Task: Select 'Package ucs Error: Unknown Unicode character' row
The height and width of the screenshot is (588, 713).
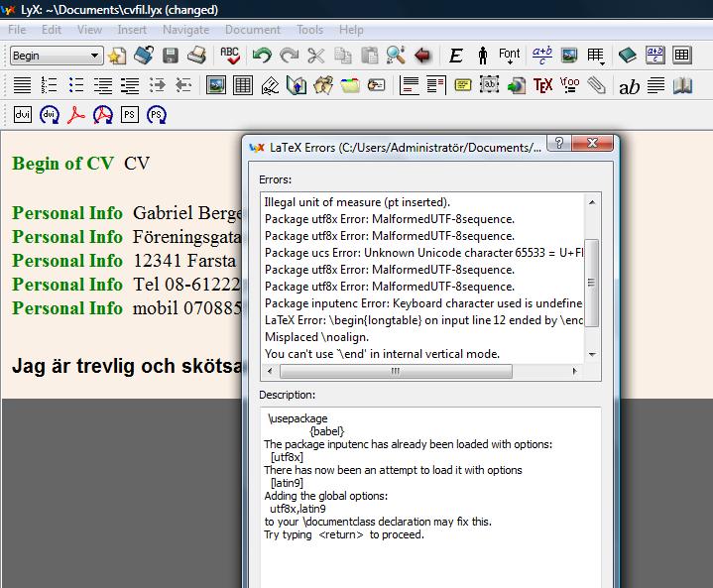Action: [x=423, y=253]
